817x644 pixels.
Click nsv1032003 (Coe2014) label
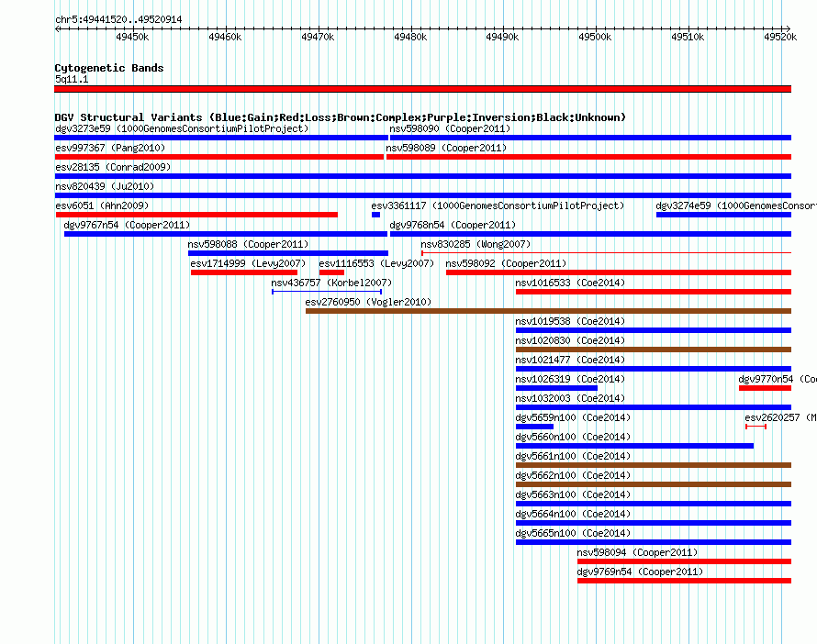pos(570,398)
